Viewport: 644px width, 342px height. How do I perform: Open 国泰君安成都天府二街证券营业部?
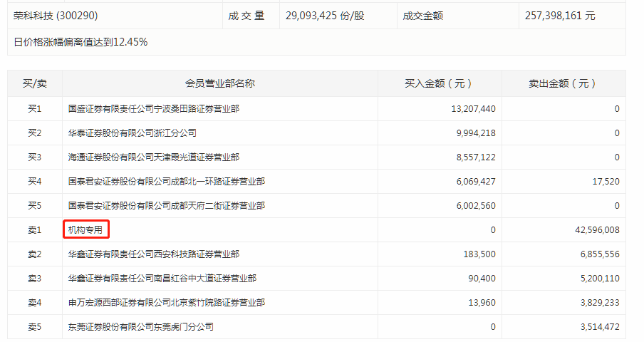coord(166,206)
